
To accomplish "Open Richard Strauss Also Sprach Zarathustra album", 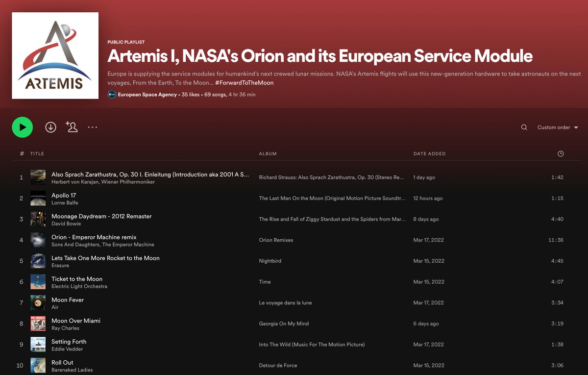I will pyautogui.click(x=332, y=177).
